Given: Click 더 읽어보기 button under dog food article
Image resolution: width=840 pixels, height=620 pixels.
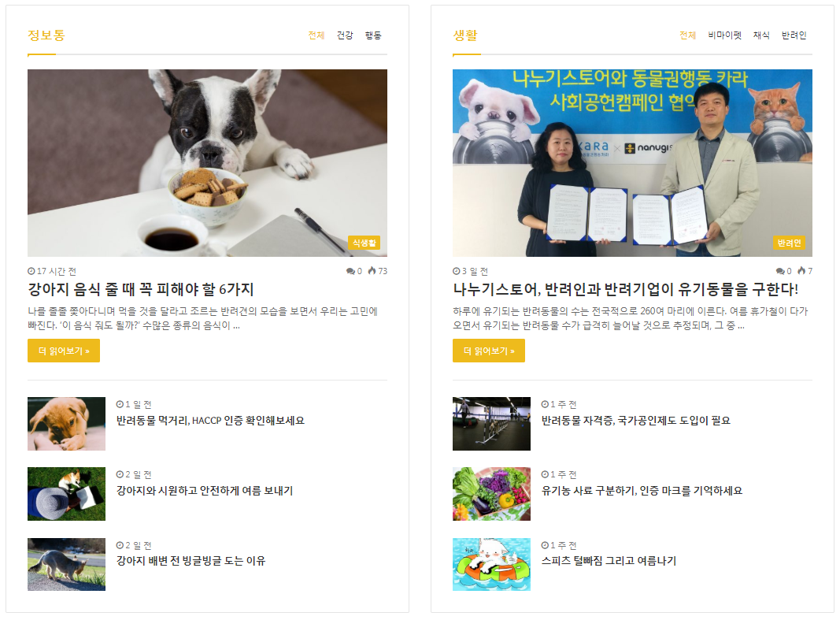Looking at the screenshot, I should point(64,351).
